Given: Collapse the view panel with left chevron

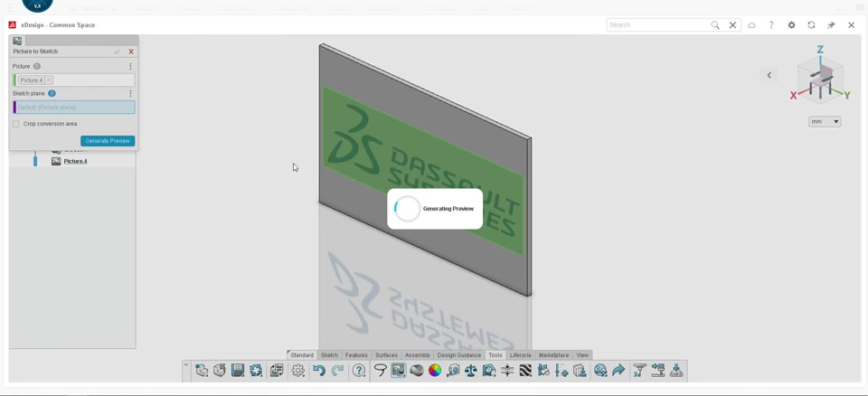Looking at the screenshot, I should pyautogui.click(x=769, y=75).
